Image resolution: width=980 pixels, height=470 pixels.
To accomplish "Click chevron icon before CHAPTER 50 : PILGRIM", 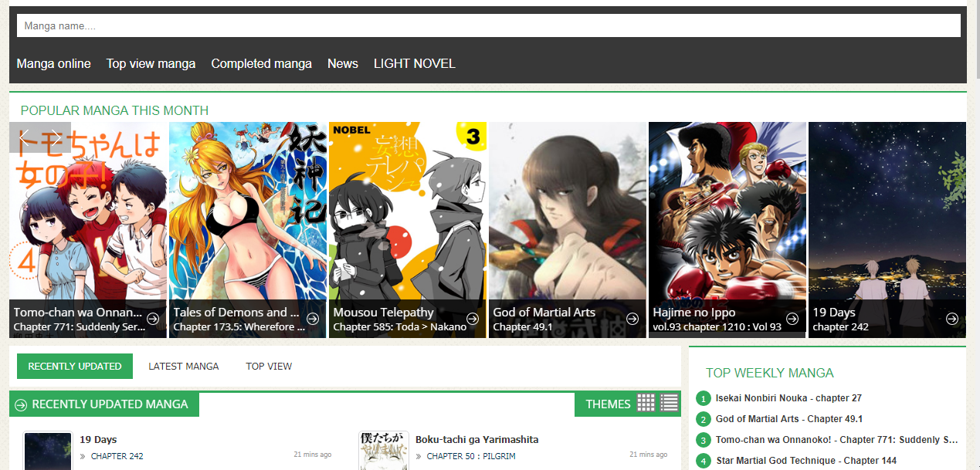I will 419,457.
